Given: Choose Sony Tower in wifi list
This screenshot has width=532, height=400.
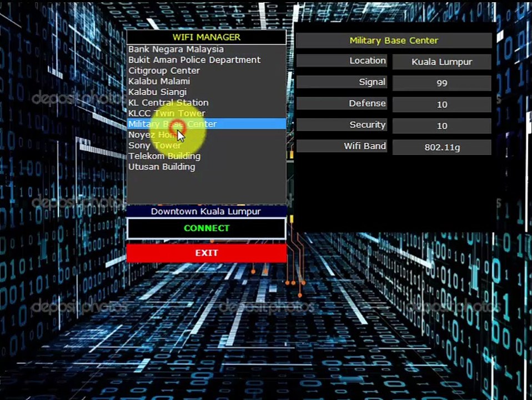Looking at the screenshot, I should pos(206,146).
